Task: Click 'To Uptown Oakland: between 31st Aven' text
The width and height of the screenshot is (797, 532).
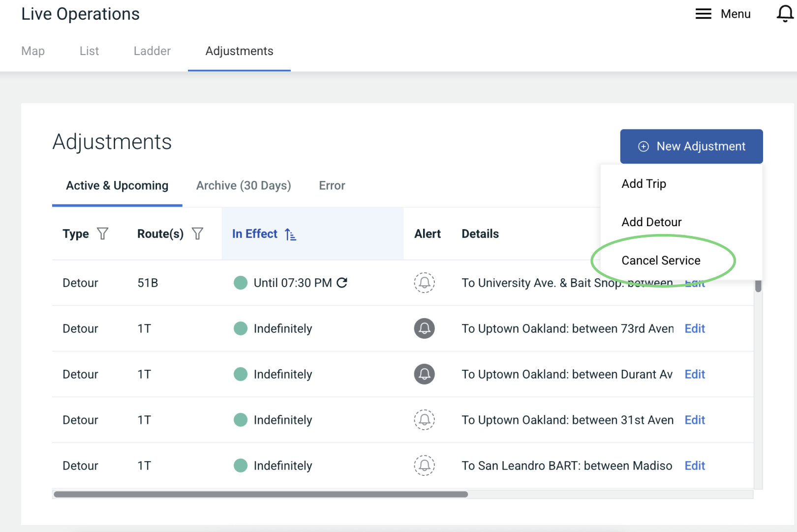Action: tap(568, 420)
